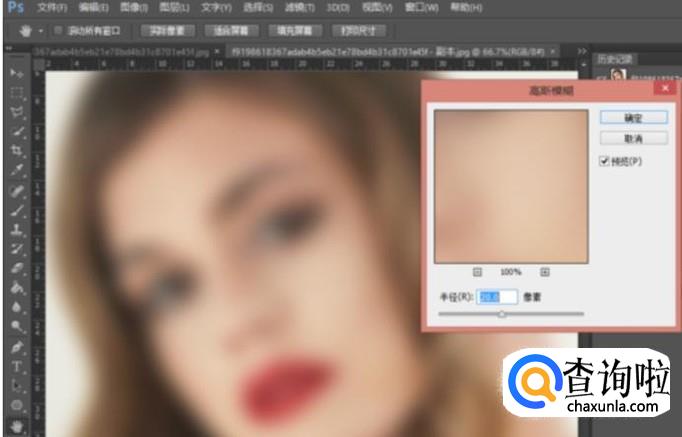Screen dimensions: 682x437
Task: Zoom in the Gaussian Blur preview
Action: coord(545,271)
